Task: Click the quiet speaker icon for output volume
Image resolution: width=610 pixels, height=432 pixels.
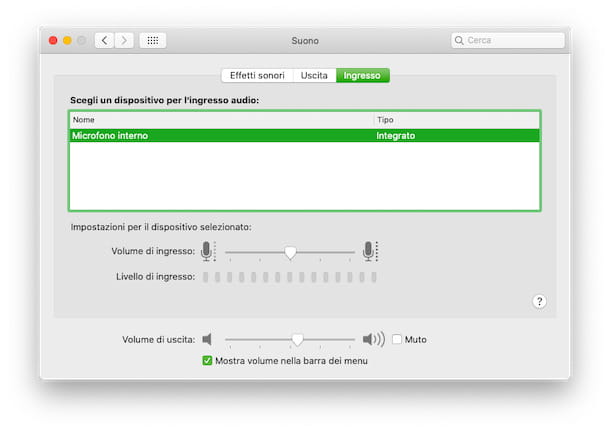Action: tap(207, 339)
